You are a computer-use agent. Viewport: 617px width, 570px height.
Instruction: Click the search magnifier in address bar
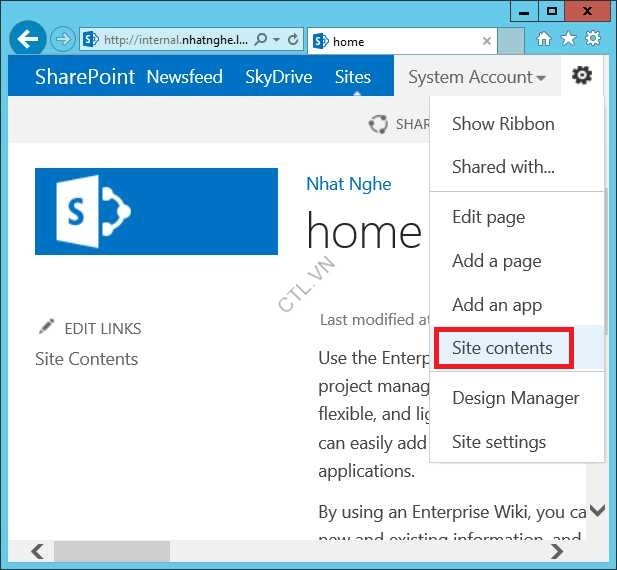(x=260, y=39)
